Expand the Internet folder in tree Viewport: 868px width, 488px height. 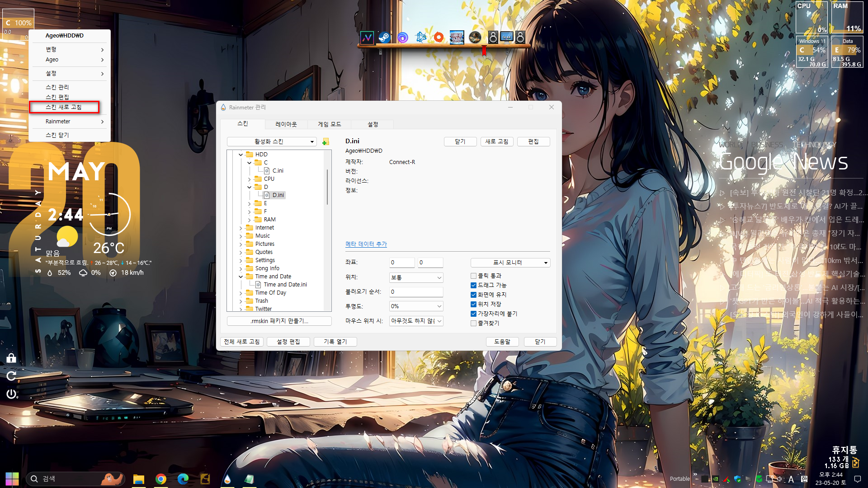coord(241,228)
